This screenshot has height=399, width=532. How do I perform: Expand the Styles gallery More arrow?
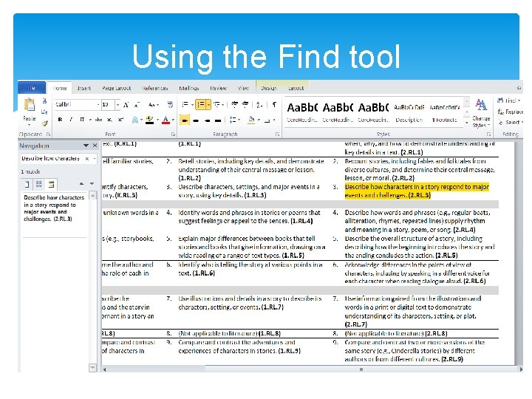[x=467, y=123]
